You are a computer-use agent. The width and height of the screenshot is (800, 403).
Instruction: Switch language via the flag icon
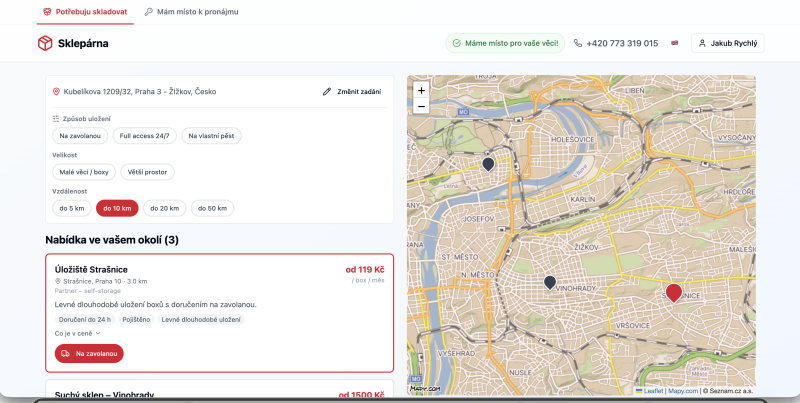point(674,43)
